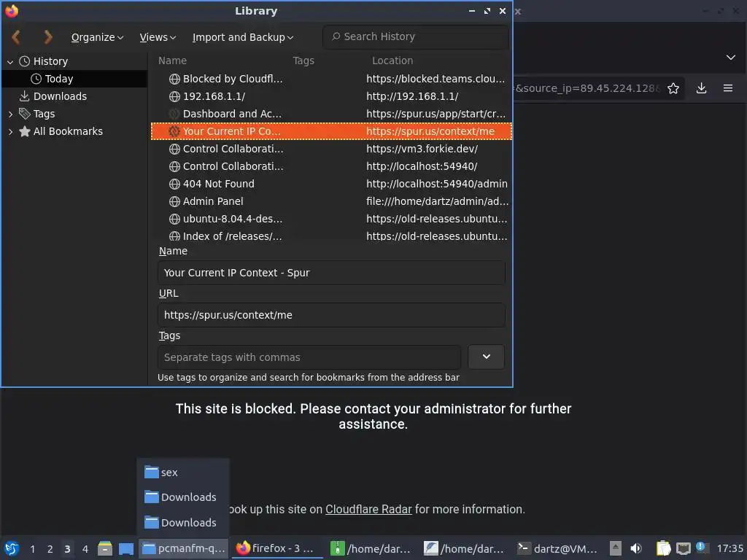Click the globe icon beside Blocked by Cloudfl...
747x560 pixels.
tap(174, 79)
